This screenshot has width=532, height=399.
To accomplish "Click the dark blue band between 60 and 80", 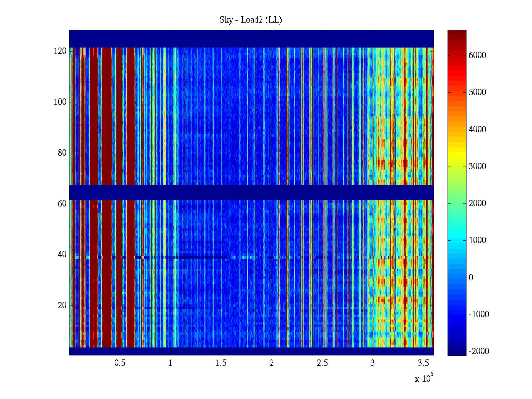I will coord(251,192).
